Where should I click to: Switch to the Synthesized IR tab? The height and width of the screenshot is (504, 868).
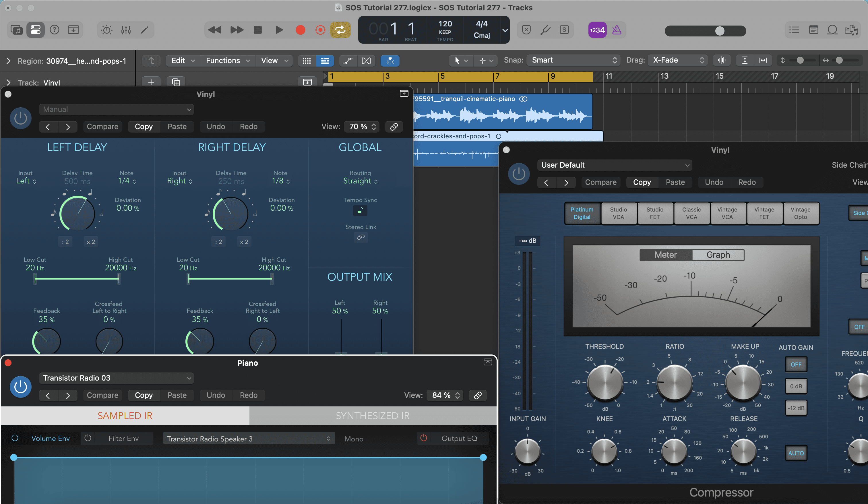tap(372, 416)
